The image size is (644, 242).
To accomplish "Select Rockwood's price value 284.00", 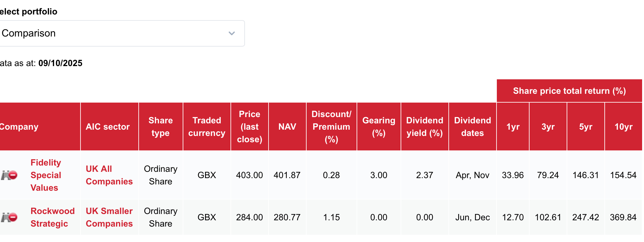I will point(249,217).
